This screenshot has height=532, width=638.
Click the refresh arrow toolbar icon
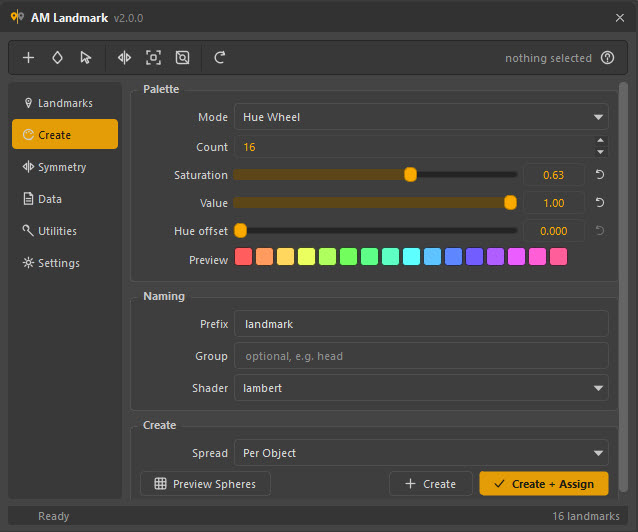pyautogui.click(x=220, y=58)
